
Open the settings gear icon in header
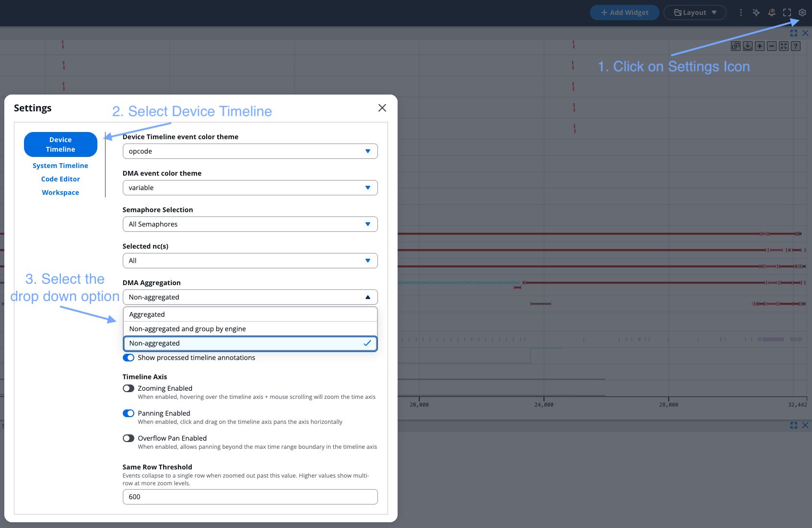click(x=802, y=12)
